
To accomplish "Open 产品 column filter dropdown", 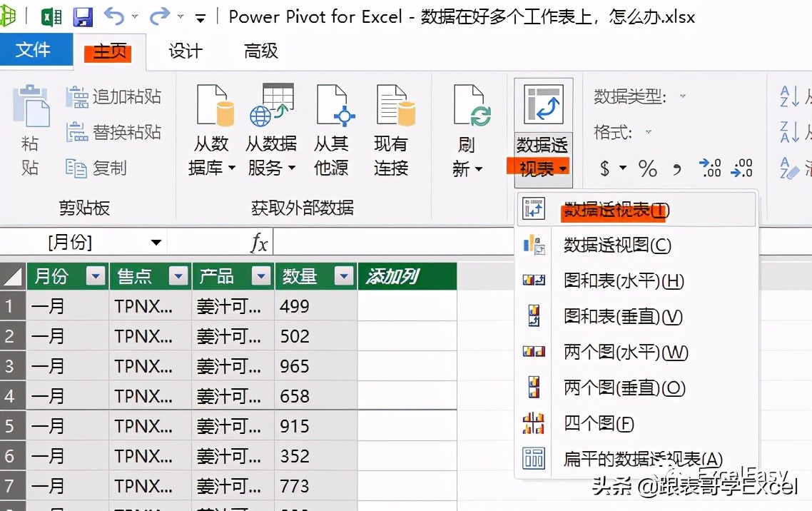I will [261, 276].
